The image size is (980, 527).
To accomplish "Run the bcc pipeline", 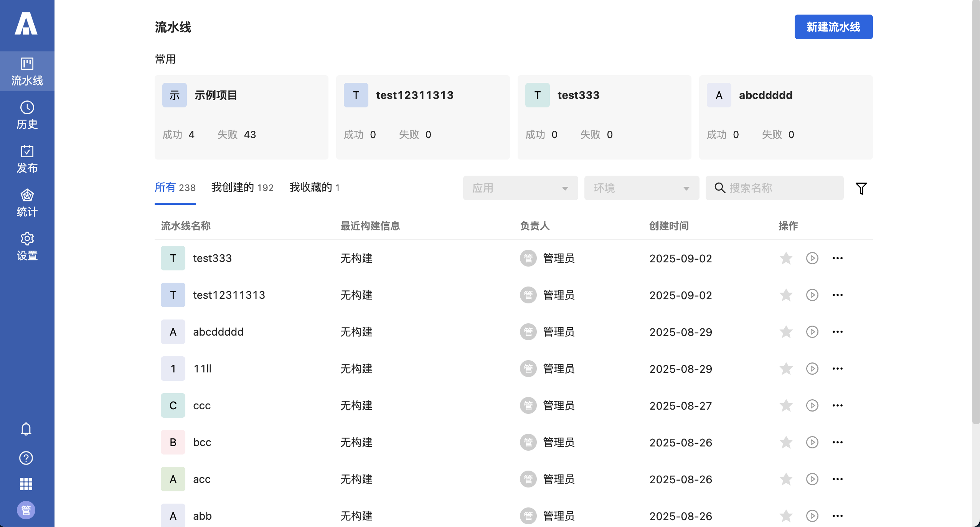I will (812, 442).
